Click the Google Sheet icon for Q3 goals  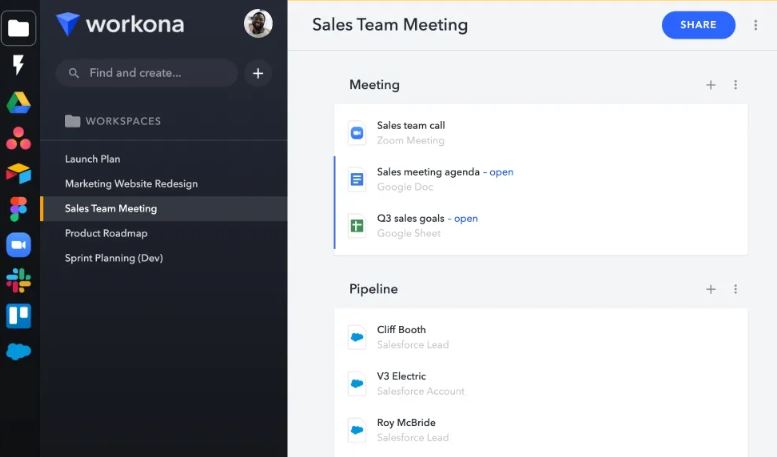click(357, 226)
